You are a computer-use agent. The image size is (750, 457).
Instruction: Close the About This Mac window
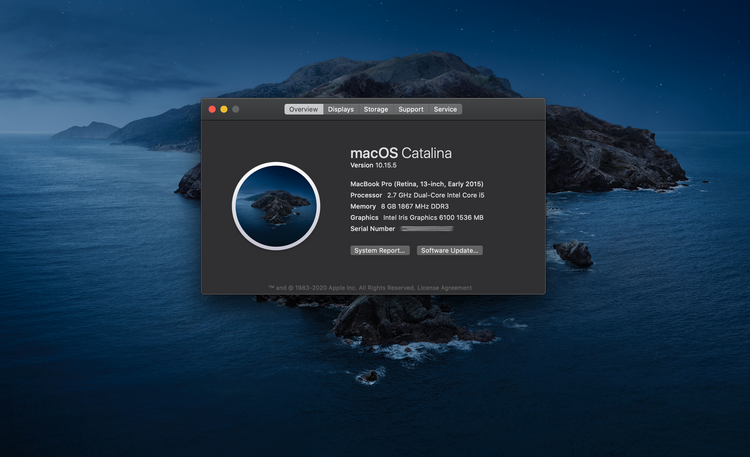coord(212,109)
